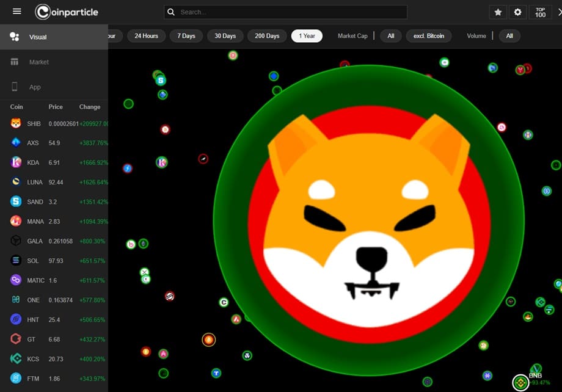
Task: Click the large Shiba Inu bubble
Action: pyautogui.click(x=368, y=220)
